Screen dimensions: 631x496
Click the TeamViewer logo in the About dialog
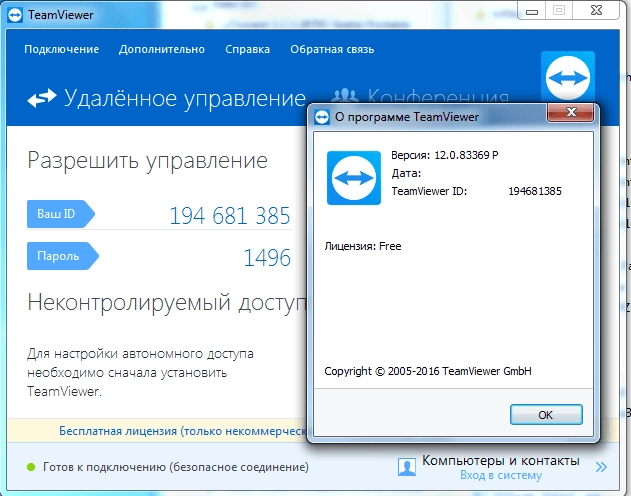pos(354,178)
